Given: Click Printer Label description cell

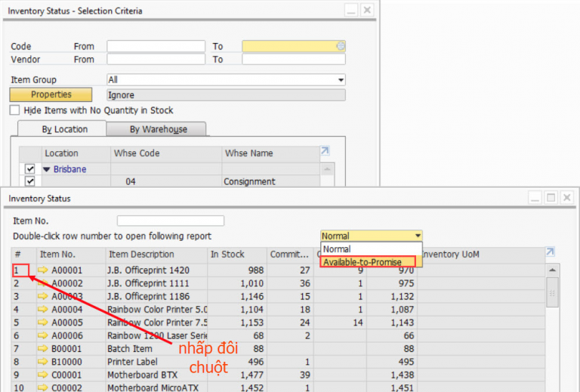Looking at the screenshot, I should coord(156,362).
